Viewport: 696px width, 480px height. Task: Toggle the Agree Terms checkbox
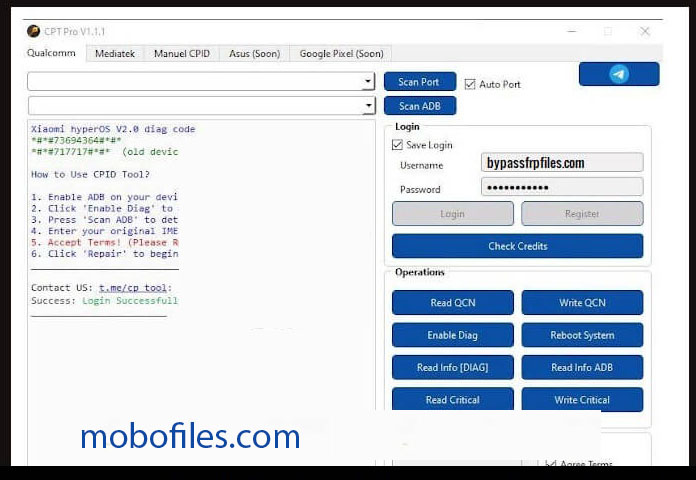coord(551,463)
